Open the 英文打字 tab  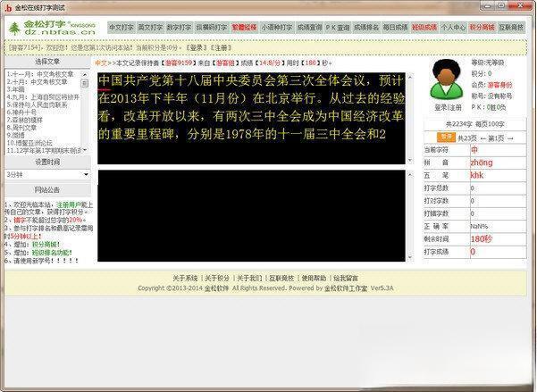pos(150,28)
